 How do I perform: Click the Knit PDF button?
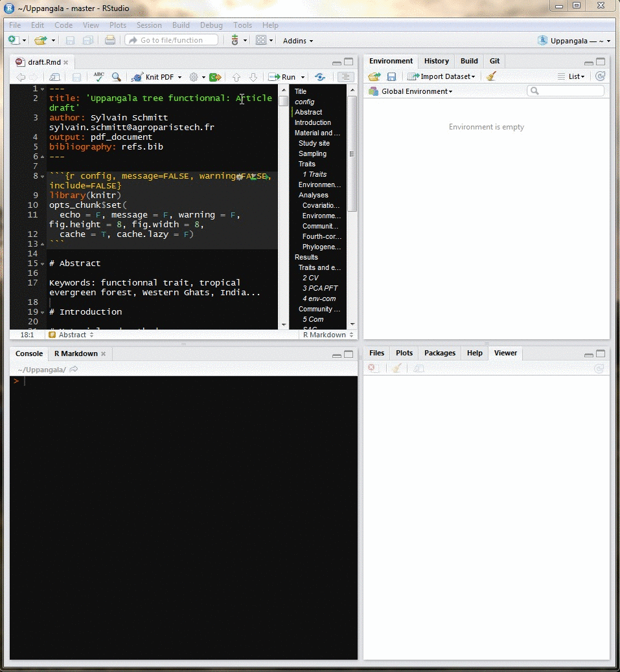[x=153, y=77]
